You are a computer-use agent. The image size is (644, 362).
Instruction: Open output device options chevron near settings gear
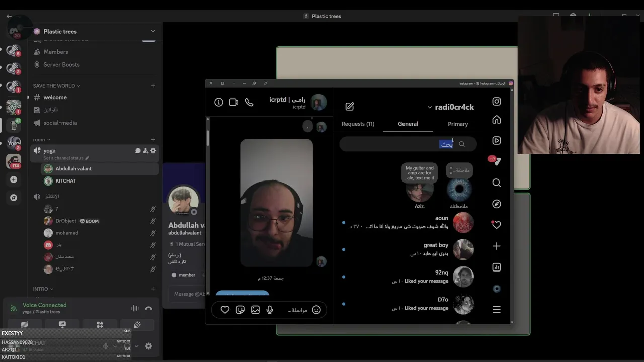136,346
